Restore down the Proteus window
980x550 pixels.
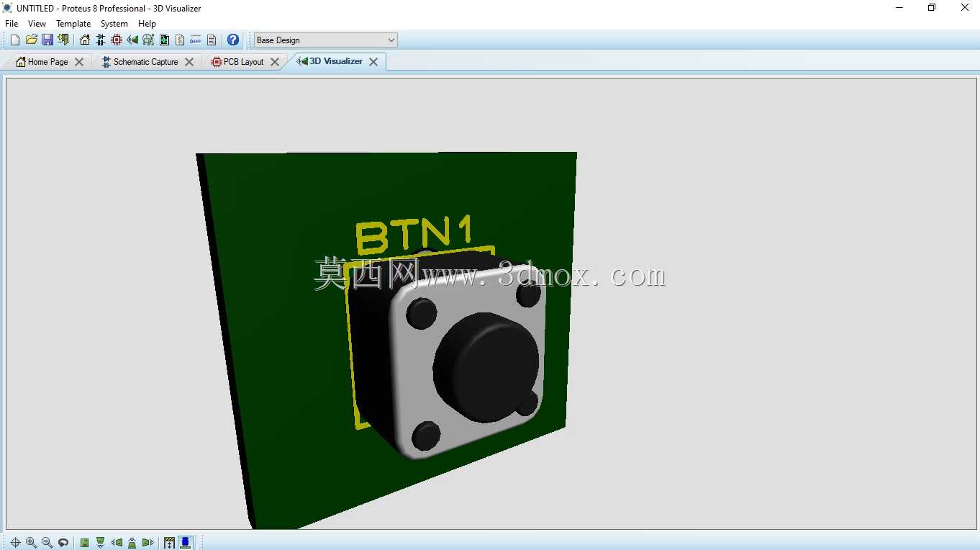932,8
